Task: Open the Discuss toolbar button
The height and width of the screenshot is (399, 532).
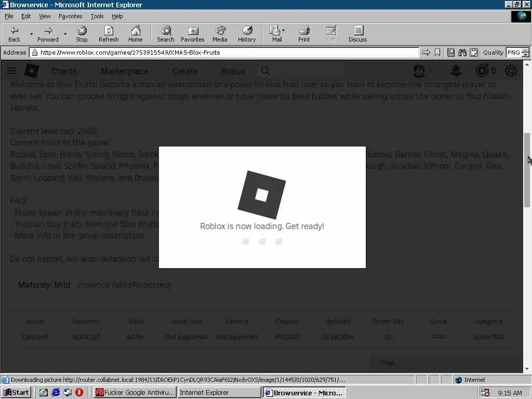Action: (x=357, y=34)
